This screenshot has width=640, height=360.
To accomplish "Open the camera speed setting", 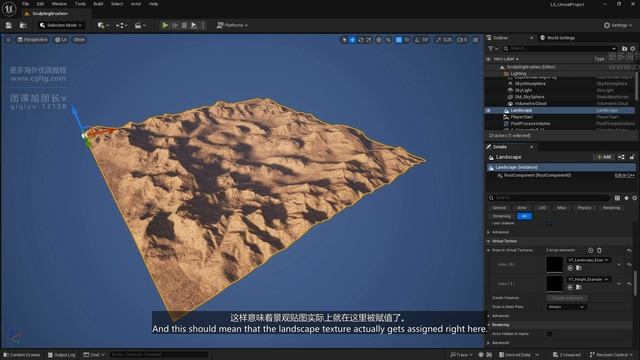I will click(462, 40).
